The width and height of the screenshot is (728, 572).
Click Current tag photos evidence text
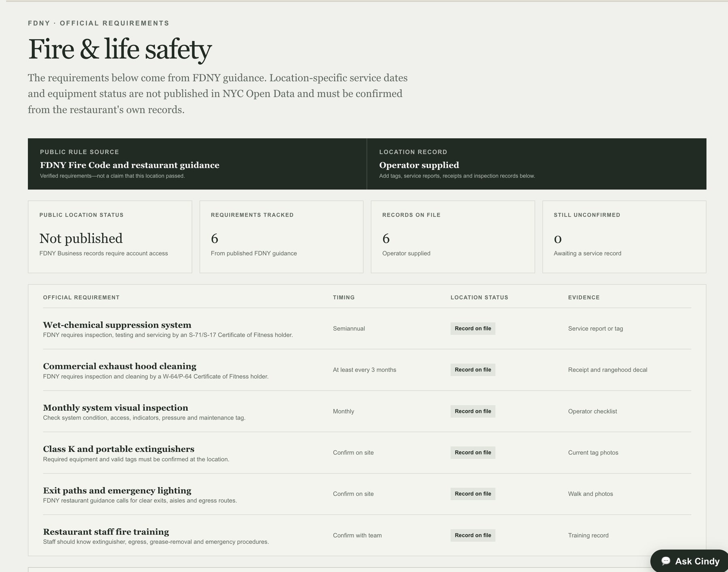coord(593,453)
